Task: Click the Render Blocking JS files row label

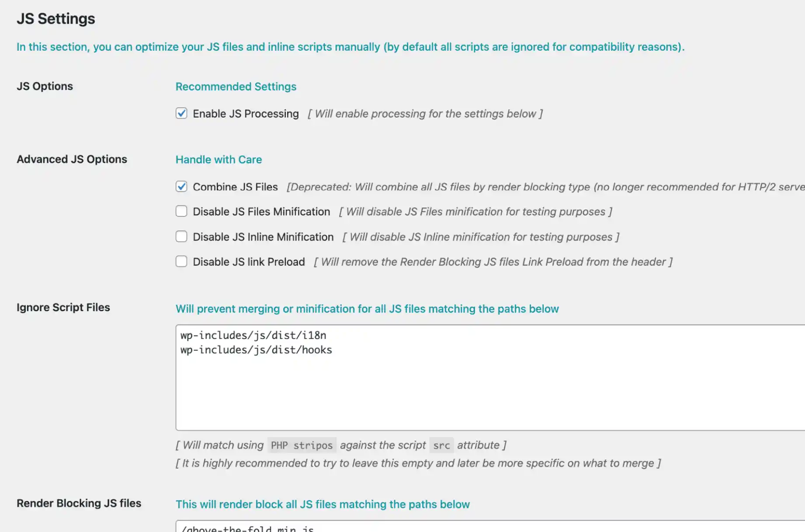Action: pos(79,503)
